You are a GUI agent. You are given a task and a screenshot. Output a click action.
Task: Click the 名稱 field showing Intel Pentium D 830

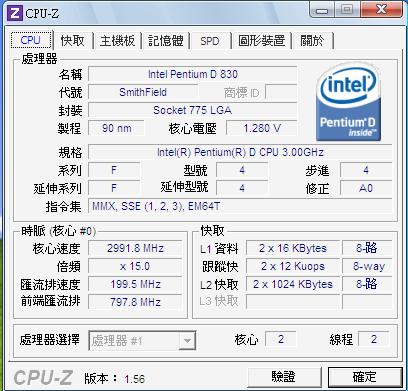click(193, 74)
